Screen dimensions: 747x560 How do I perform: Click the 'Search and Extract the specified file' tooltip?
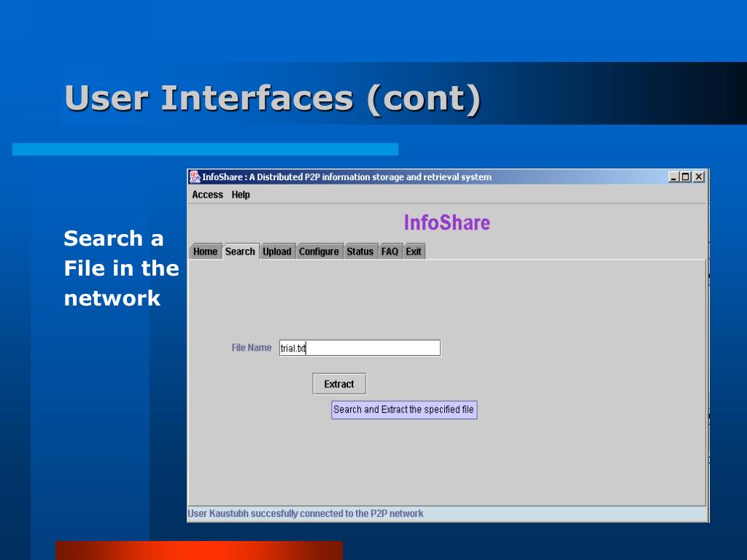(x=404, y=410)
